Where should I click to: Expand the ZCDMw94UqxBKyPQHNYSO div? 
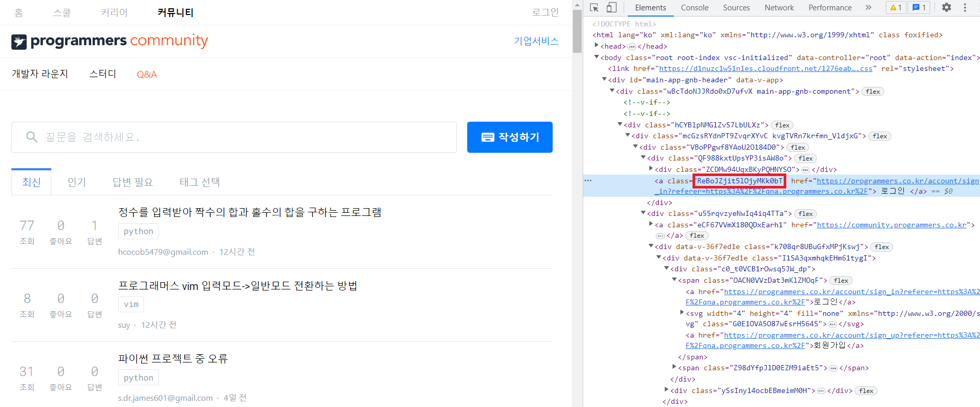(x=651, y=169)
